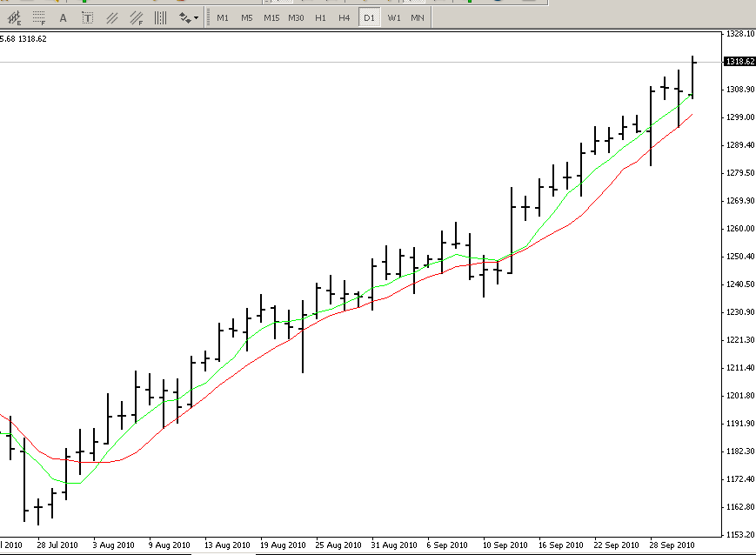Switch chart to M15 timeframe
This screenshot has height=555, width=756.
(271, 18)
